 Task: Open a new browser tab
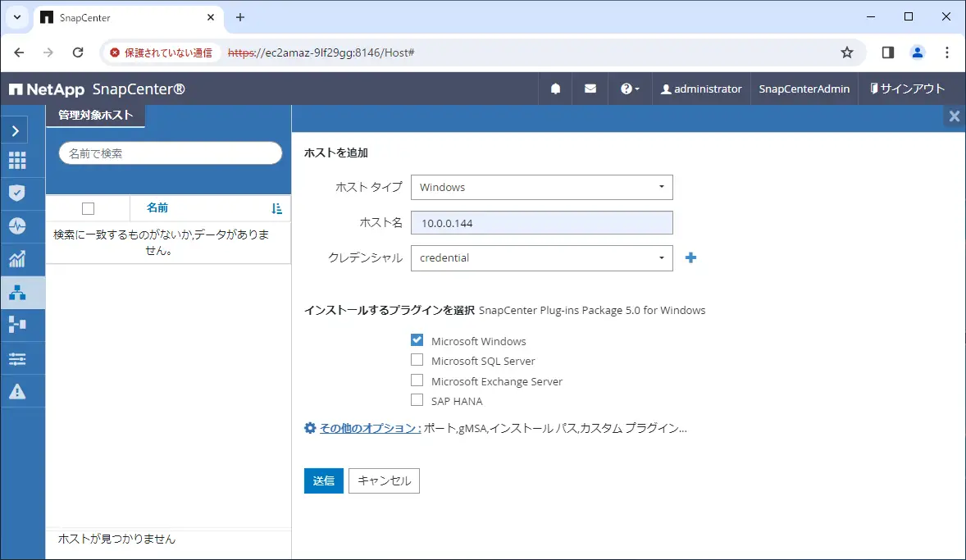[240, 17]
